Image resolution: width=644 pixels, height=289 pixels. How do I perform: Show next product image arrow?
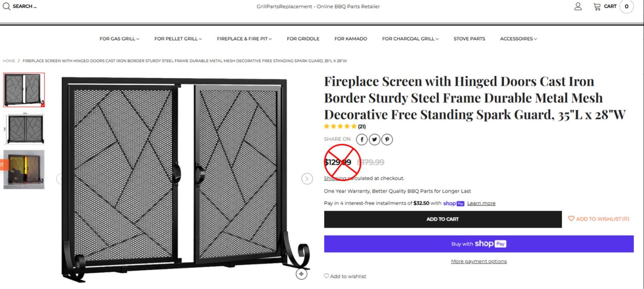point(307,178)
